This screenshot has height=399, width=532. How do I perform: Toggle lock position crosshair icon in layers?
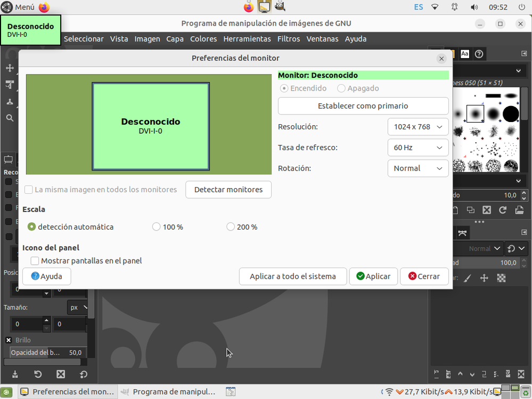click(484, 278)
